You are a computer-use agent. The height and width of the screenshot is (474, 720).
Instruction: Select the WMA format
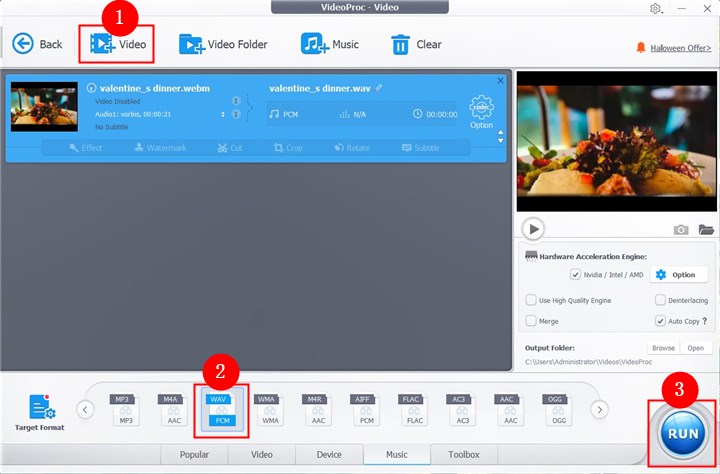tap(269, 409)
